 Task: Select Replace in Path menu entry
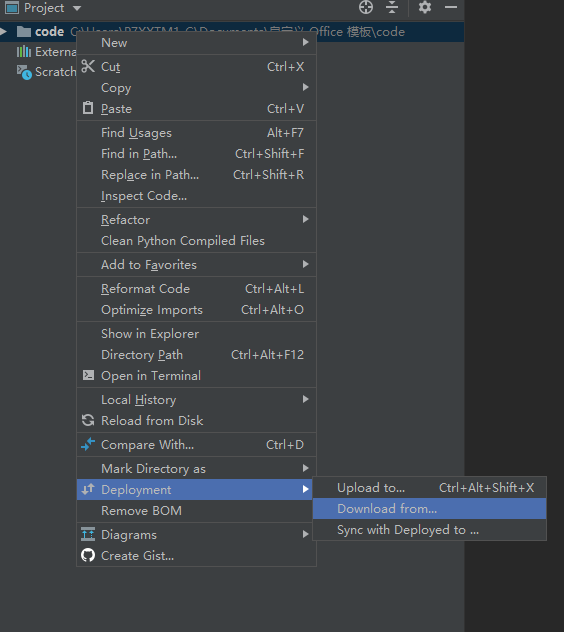[196, 175]
